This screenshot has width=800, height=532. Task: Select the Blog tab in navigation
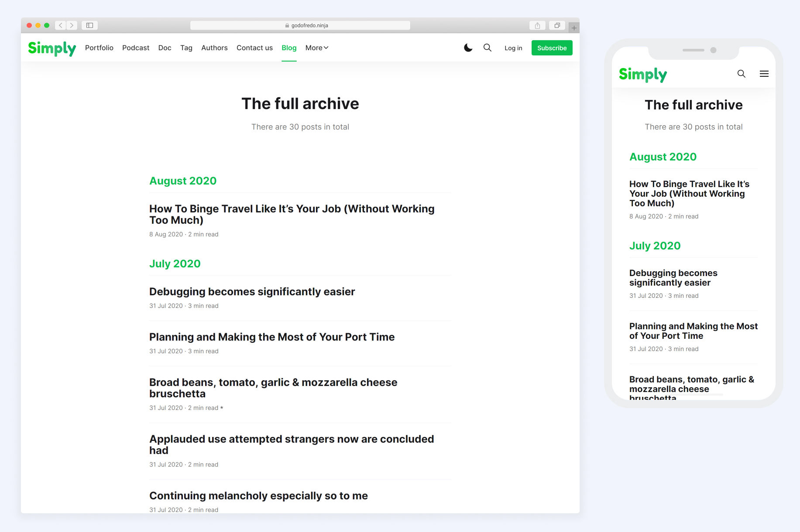(289, 48)
